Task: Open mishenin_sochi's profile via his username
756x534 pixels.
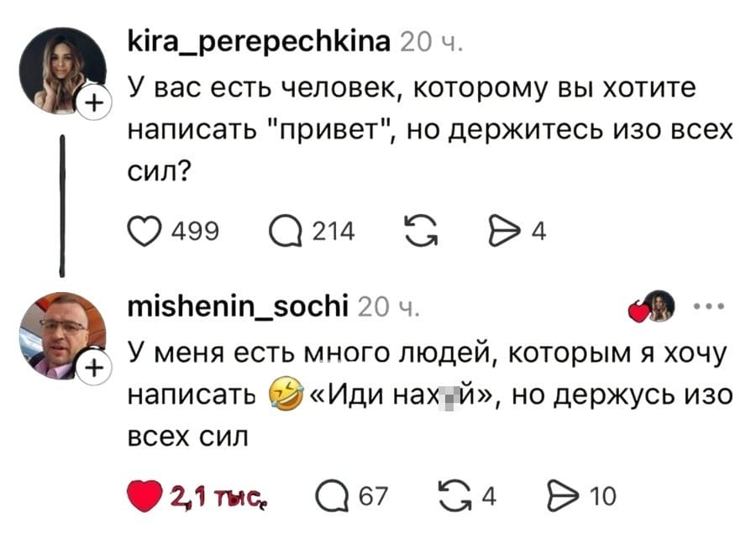Action: coord(238,306)
